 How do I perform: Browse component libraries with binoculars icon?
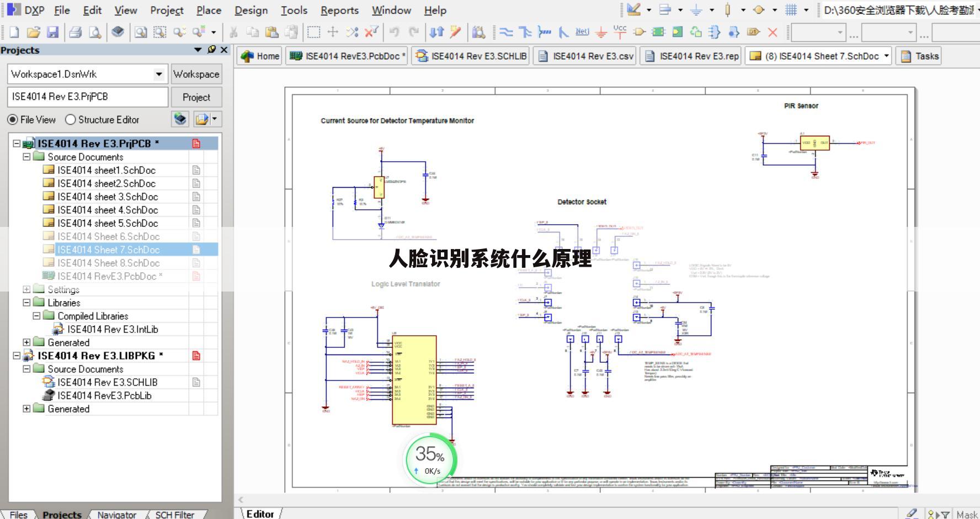478,33
